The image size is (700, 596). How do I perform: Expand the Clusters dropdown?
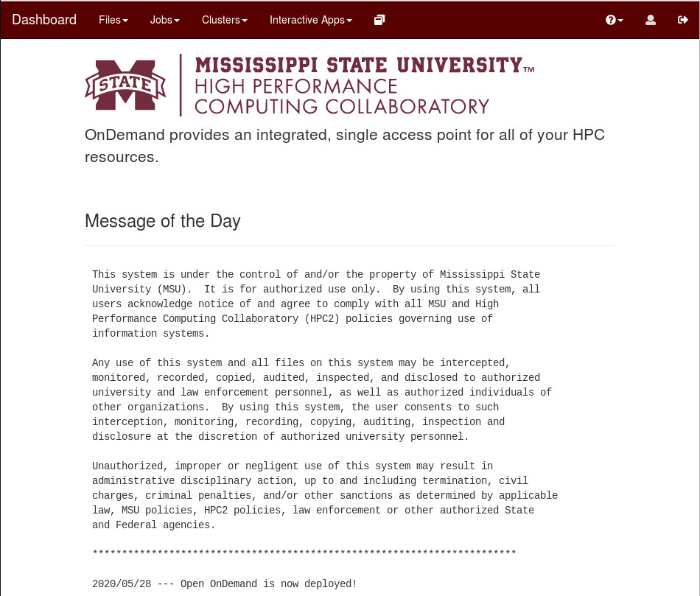pos(225,20)
